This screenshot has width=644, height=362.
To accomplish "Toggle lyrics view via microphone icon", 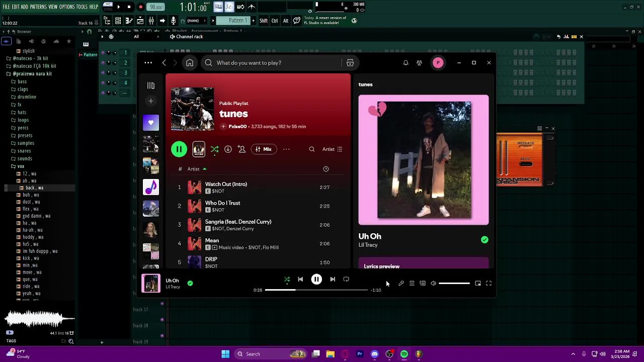I will pyautogui.click(x=401, y=284).
